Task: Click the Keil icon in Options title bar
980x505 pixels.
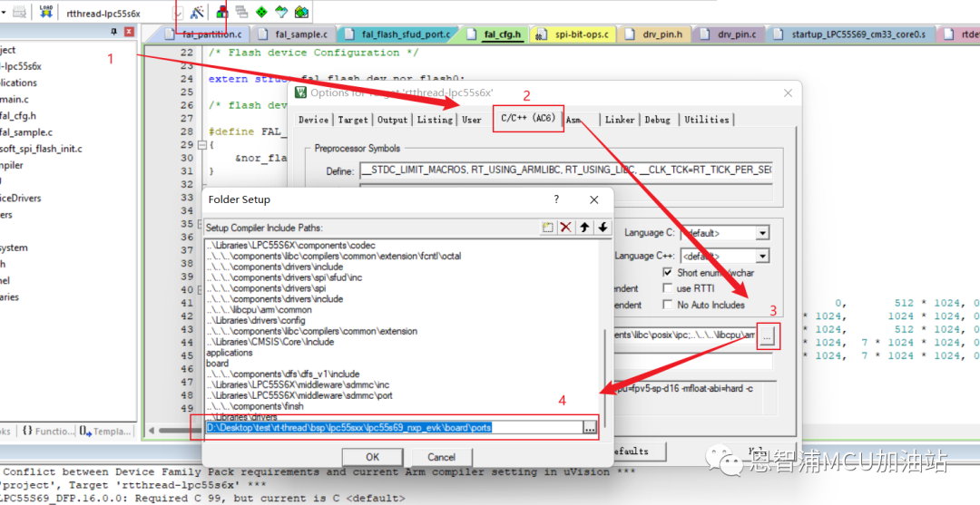Action: coord(300,92)
